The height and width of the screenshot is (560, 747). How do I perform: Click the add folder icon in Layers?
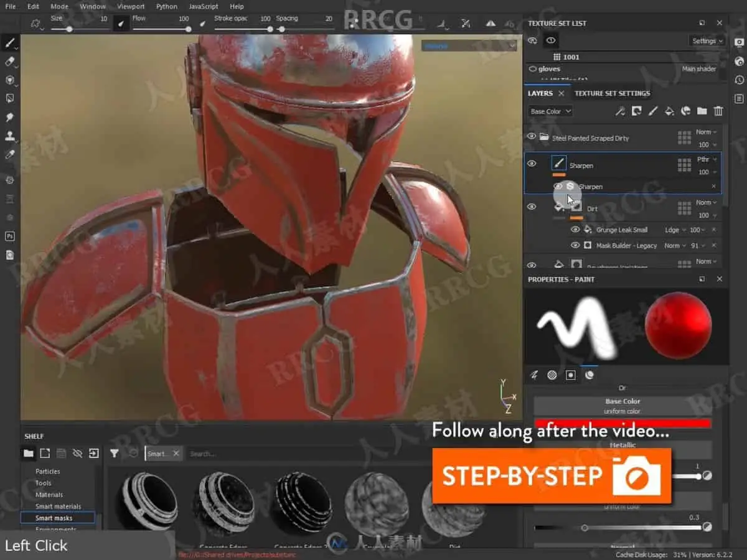[702, 111]
